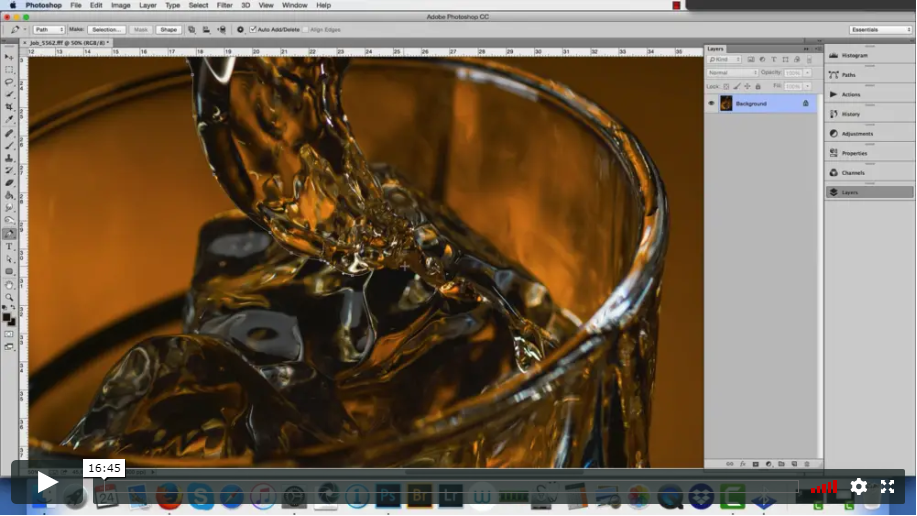Toggle lock transparent pixels

726,87
